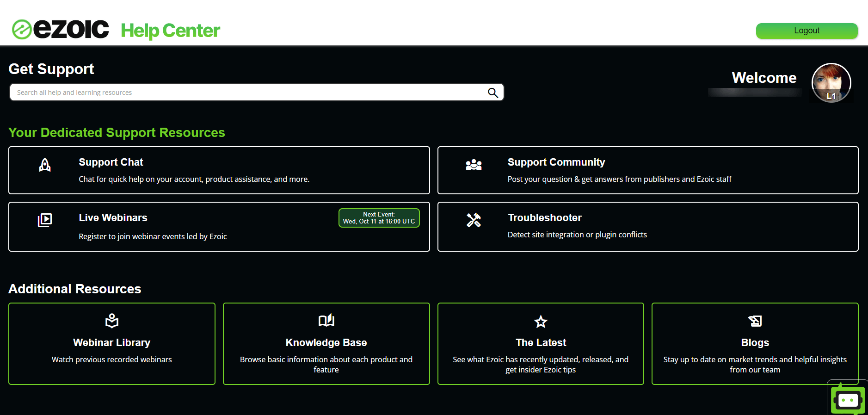The height and width of the screenshot is (415, 868).
Task: Click the Troubleshooter tools icon
Action: (474, 220)
